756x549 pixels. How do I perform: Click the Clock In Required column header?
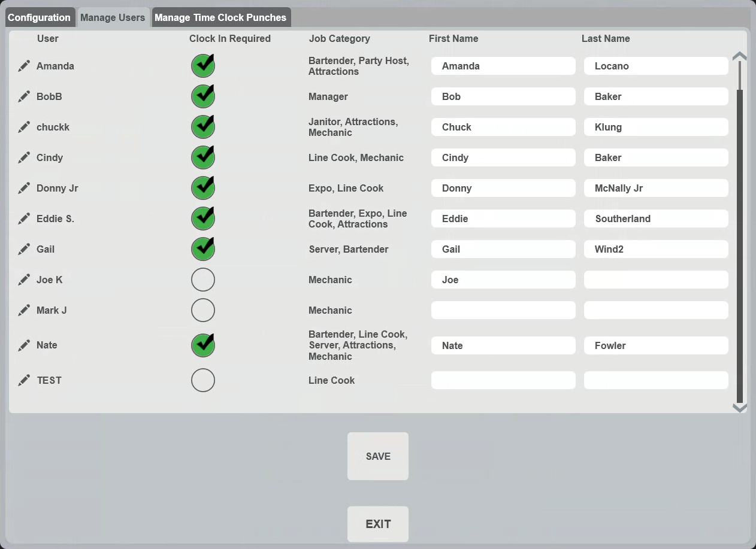tap(230, 38)
